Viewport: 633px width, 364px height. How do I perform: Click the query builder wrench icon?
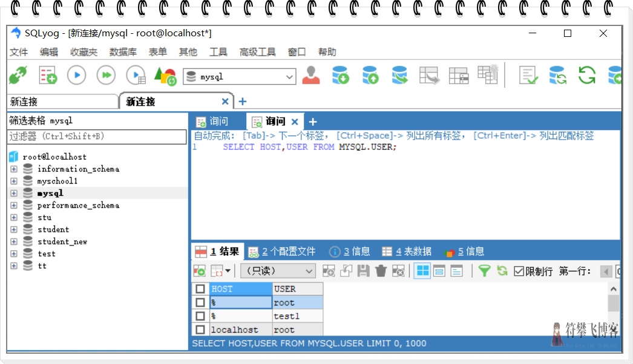[488, 74]
